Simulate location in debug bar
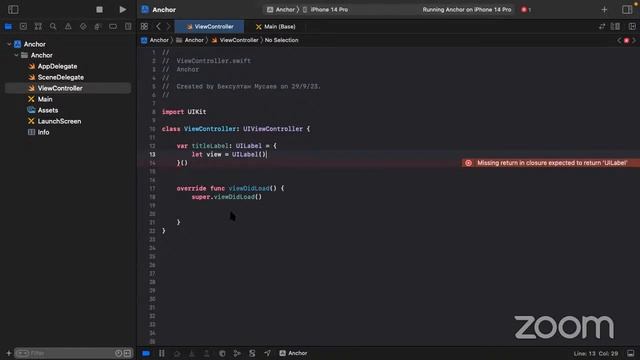This screenshot has width=640, height=360. click(x=267, y=353)
